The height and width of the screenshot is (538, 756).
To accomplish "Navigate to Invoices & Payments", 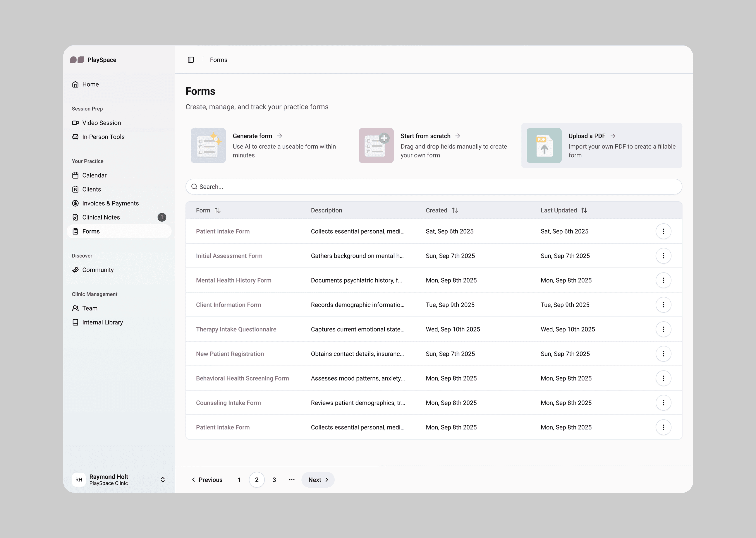I will click(110, 203).
